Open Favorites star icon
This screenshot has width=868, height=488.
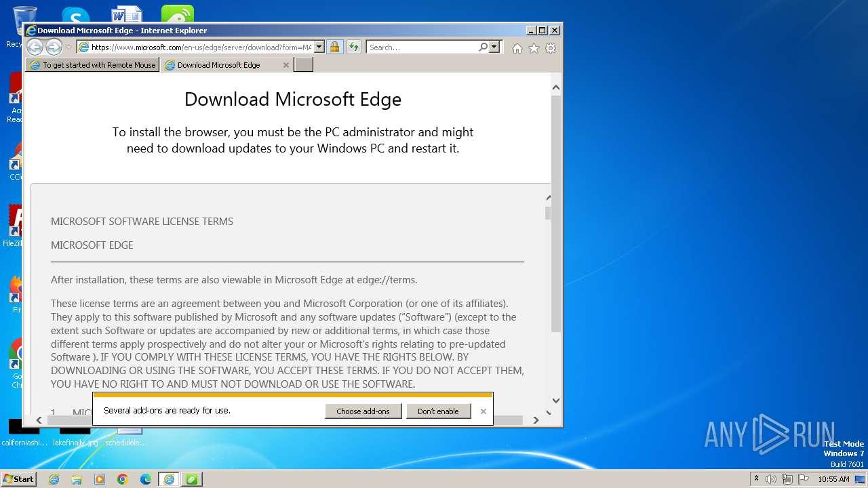(x=534, y=48)
